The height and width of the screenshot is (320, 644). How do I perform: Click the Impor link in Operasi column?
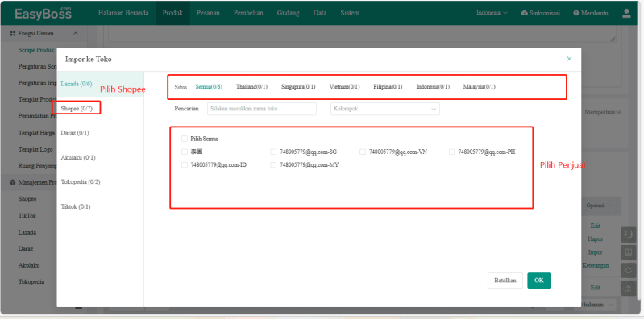click(595, 252)
